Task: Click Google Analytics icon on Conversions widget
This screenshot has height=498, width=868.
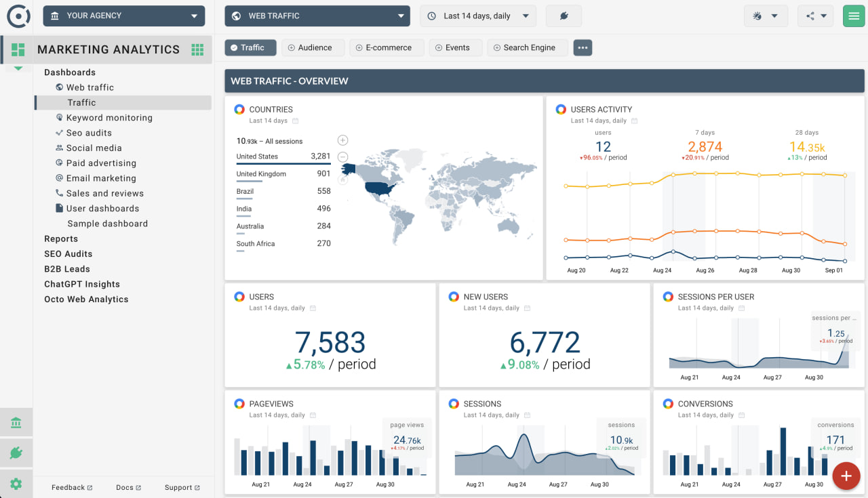Action: point(668,404)
